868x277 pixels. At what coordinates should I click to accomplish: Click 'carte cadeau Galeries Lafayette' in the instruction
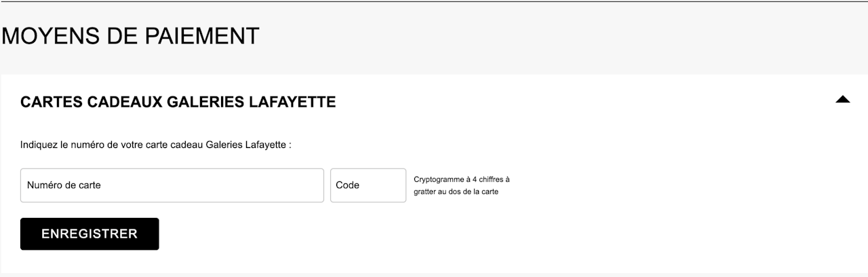[216, 145]
